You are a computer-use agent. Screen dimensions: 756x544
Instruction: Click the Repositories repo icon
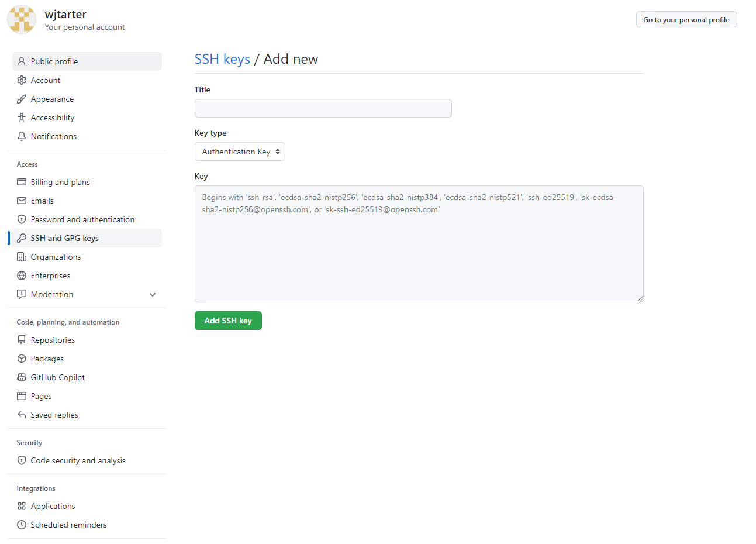[22, 340]
